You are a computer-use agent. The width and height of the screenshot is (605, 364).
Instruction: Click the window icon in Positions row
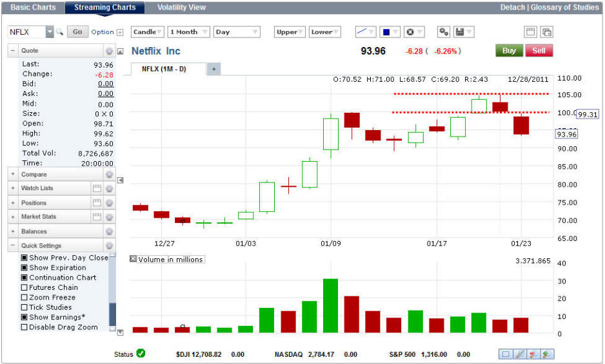[97, 203]
